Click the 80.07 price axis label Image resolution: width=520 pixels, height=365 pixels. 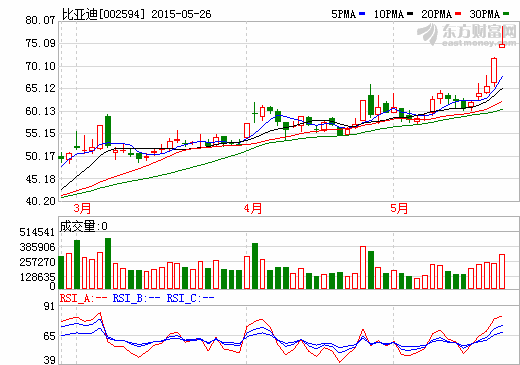40,20
